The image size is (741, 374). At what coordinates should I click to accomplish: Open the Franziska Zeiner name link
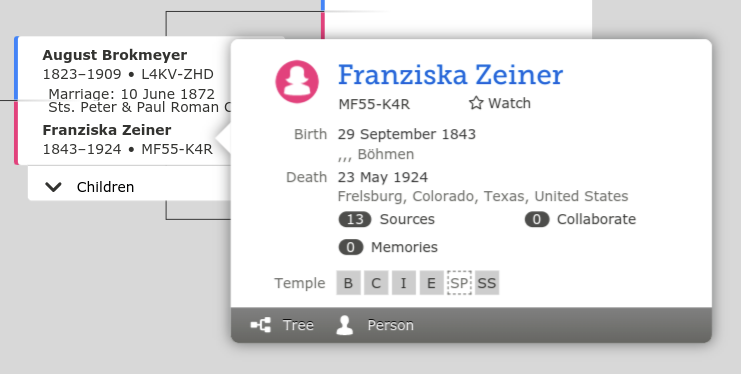click(450, 75)
